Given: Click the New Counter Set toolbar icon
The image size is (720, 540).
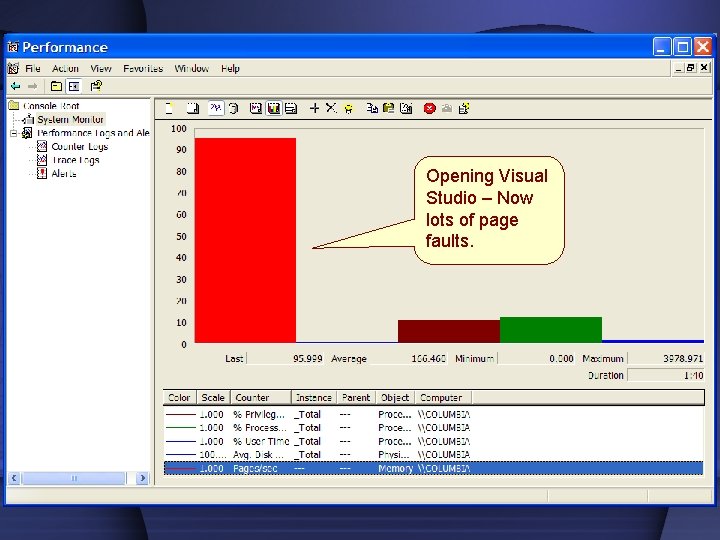Looking at the screenshot, I should coord(170,108).
